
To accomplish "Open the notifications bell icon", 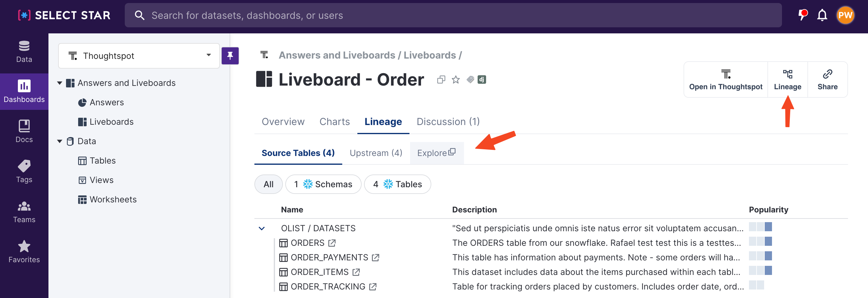I will pyautogui.click(x=822, y=15).
